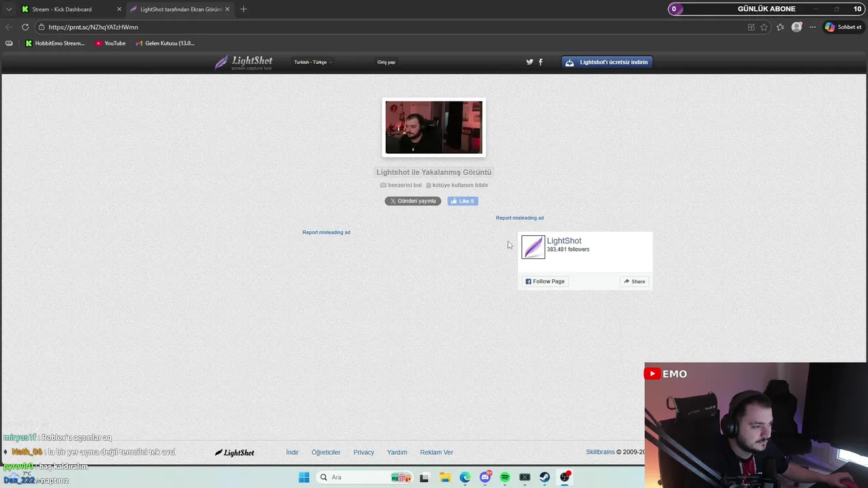Reload the page with the refresh icon
The width and height of the screenshot is (868, 488).
25,27
